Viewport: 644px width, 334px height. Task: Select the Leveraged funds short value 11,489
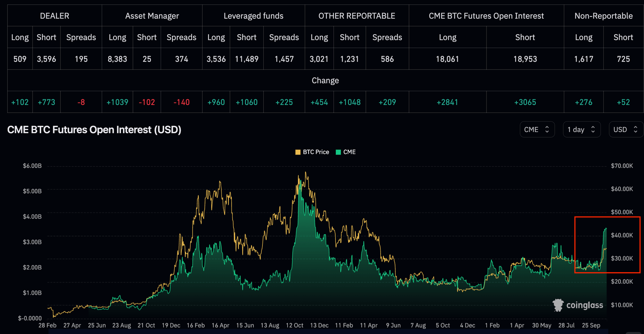(247, 59)
